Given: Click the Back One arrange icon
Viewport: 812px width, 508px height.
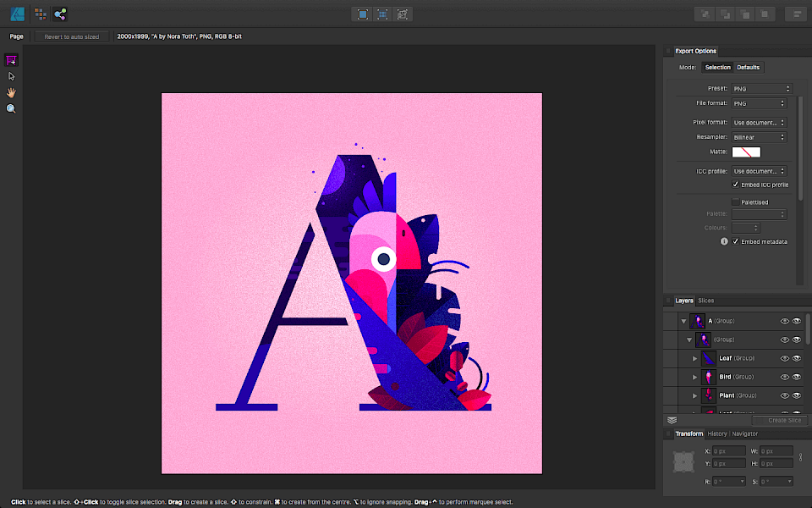Looking at the screenshot, I should pyautogui.click(x=725, y=14).
